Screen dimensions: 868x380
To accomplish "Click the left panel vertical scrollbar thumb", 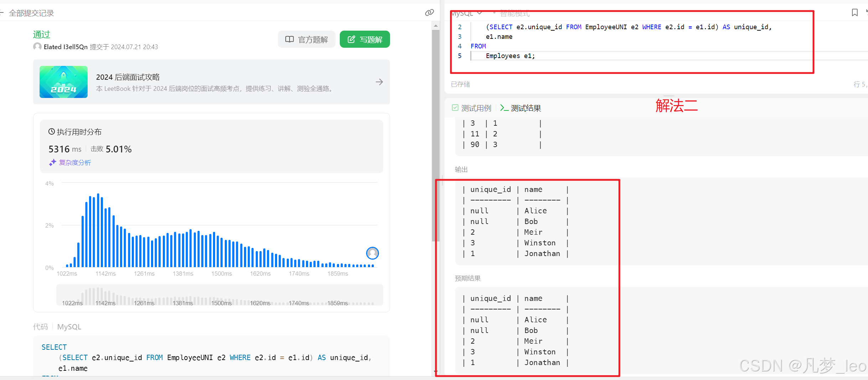I will tap(436, 135).
